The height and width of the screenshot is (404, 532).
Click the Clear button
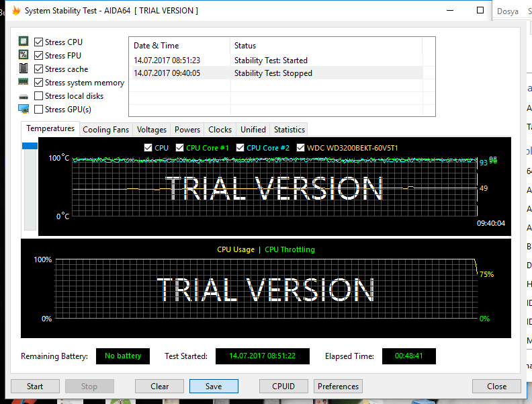(x=159, y=387)
